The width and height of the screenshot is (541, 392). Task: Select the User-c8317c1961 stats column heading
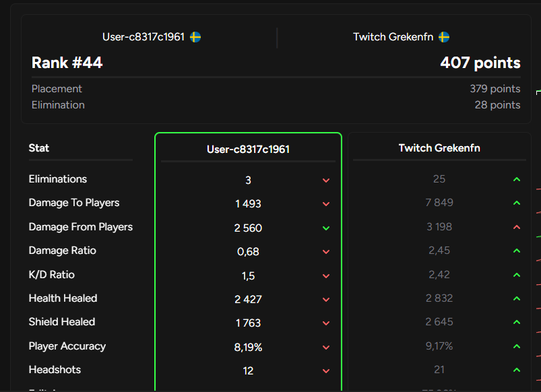pos(248,150)
